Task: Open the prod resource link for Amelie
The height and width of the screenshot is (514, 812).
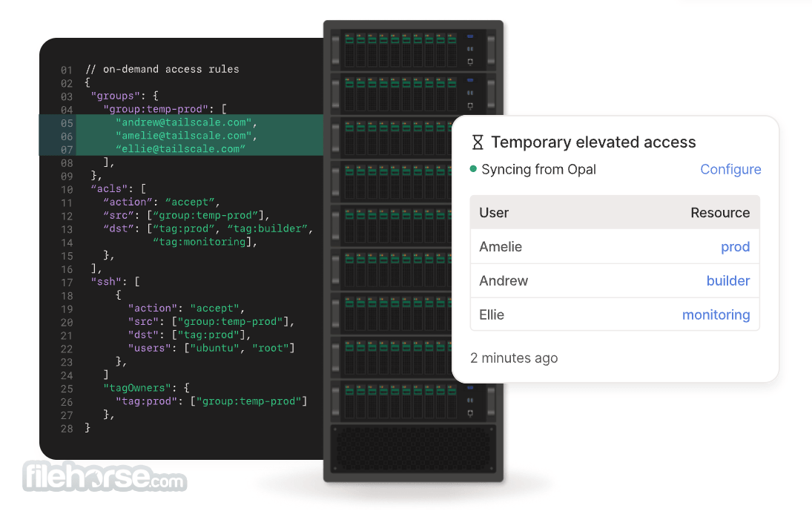Action: point(735,247)
